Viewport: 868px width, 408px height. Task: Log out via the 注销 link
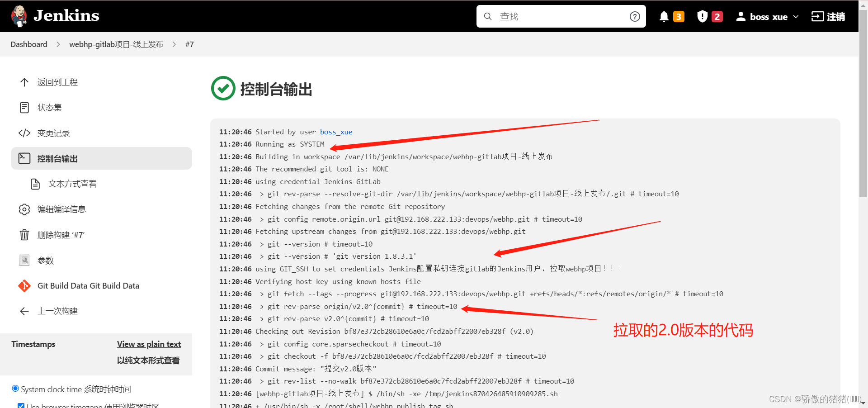836,17
